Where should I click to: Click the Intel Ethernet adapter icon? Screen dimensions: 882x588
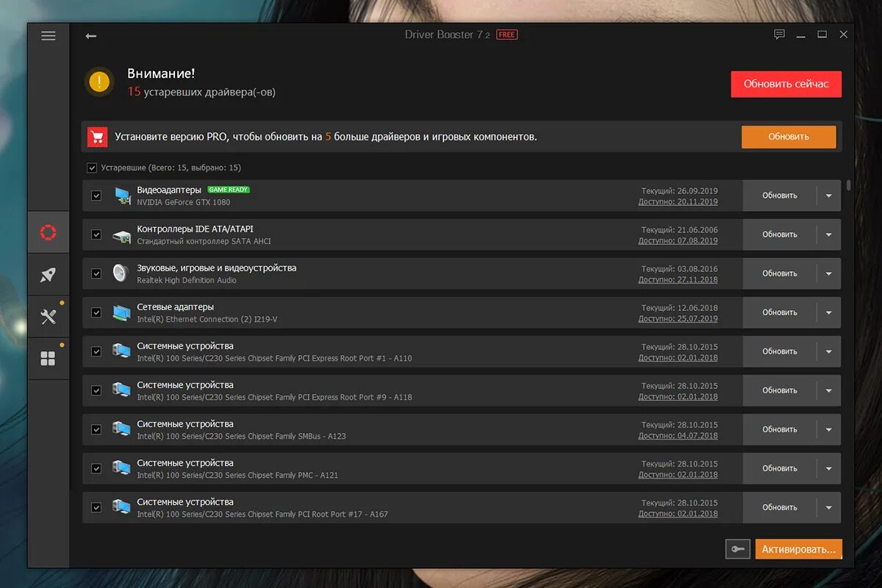[121, 312]
